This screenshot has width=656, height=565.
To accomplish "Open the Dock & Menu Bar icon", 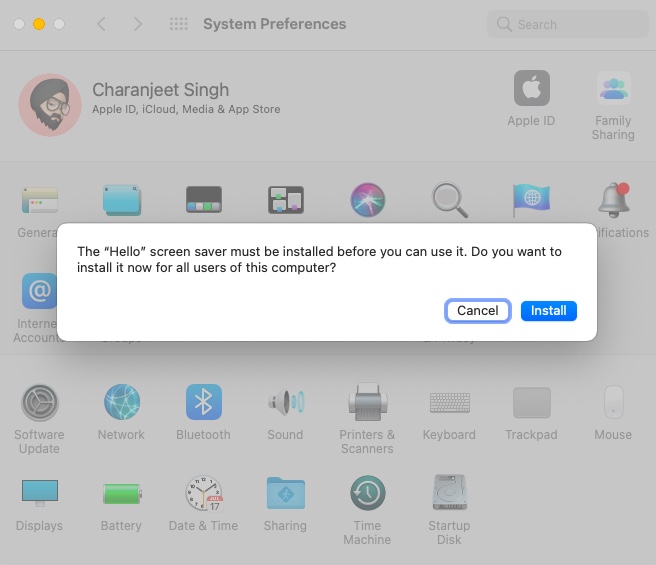I will 204,200.
